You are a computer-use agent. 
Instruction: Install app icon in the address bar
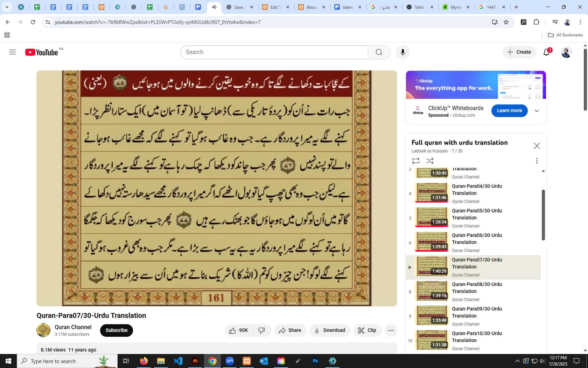coord(495,22)
